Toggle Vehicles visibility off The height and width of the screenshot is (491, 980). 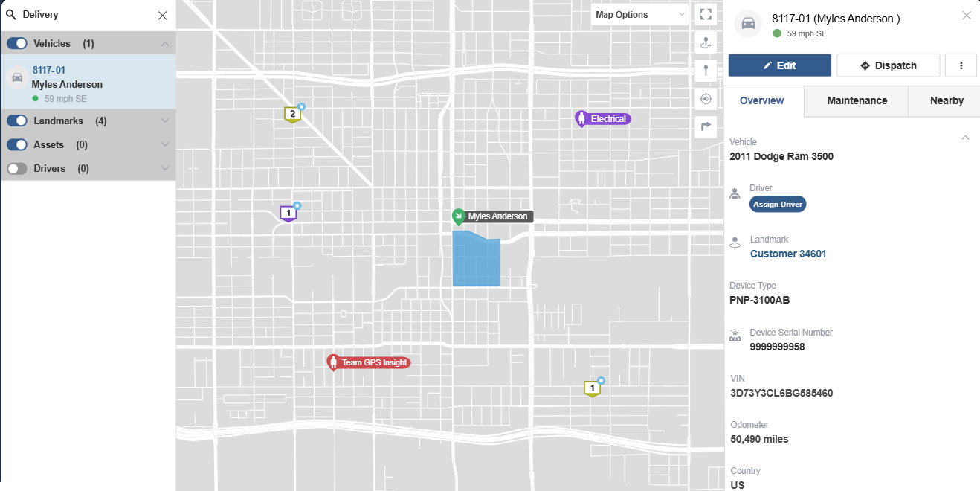point(16,43)
